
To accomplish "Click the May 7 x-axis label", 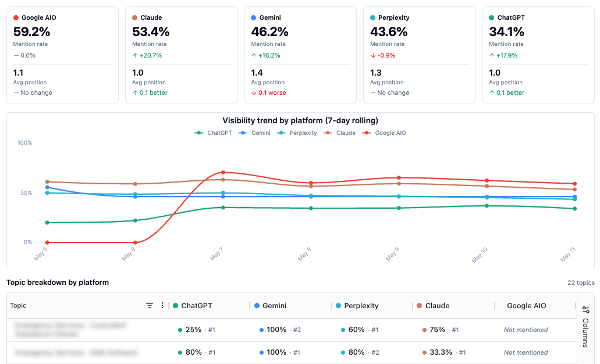I will click(x=216, y=254).
